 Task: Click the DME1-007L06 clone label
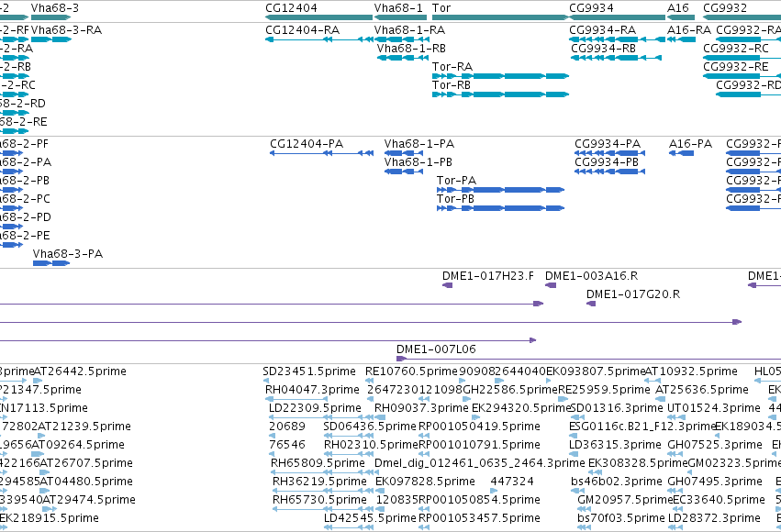pyautogui.click(x=436, y=349)
